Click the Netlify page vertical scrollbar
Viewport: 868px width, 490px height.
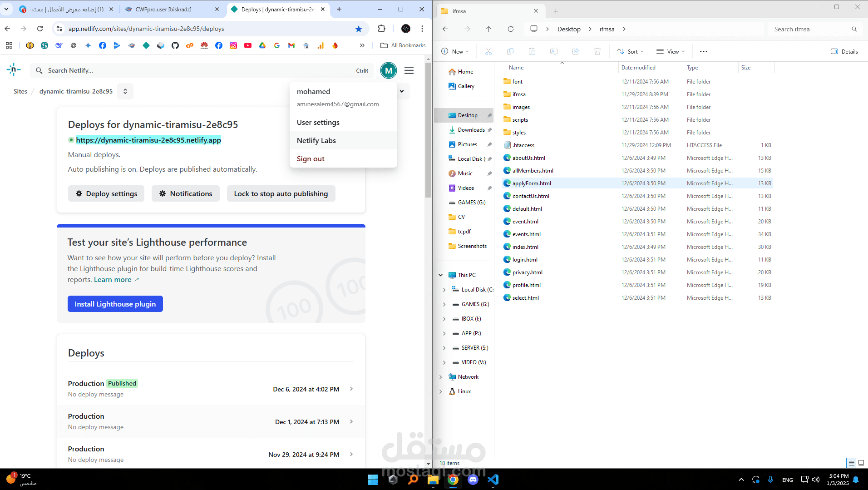click(x=429, y=130)
